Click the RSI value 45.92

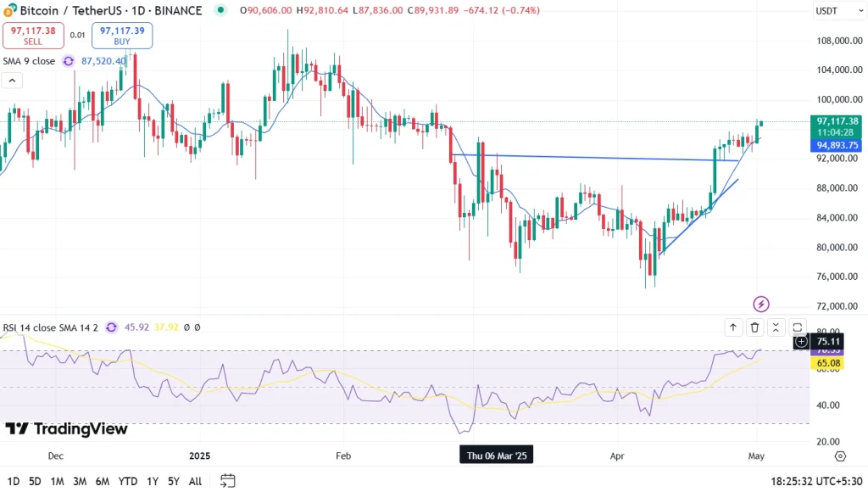click(136, 327)
